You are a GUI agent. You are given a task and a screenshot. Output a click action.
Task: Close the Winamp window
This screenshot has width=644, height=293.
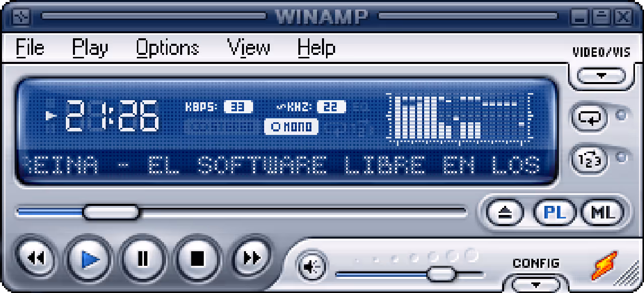click(622, 18)
